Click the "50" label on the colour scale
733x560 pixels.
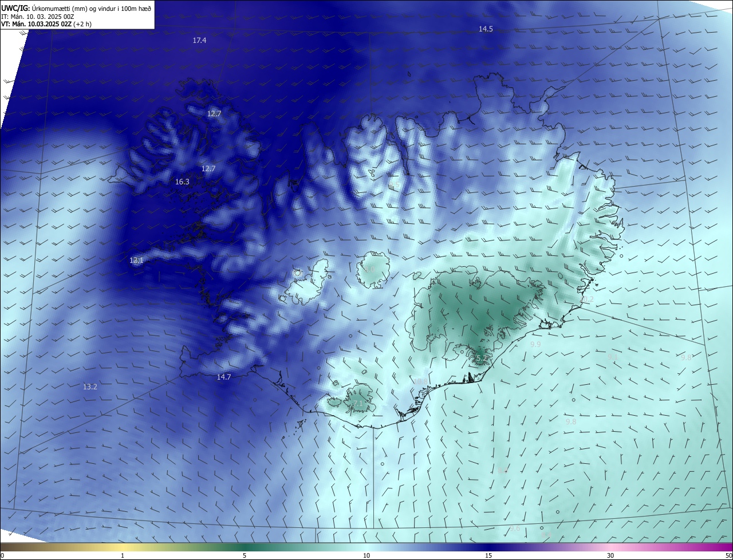coord(728,556)
